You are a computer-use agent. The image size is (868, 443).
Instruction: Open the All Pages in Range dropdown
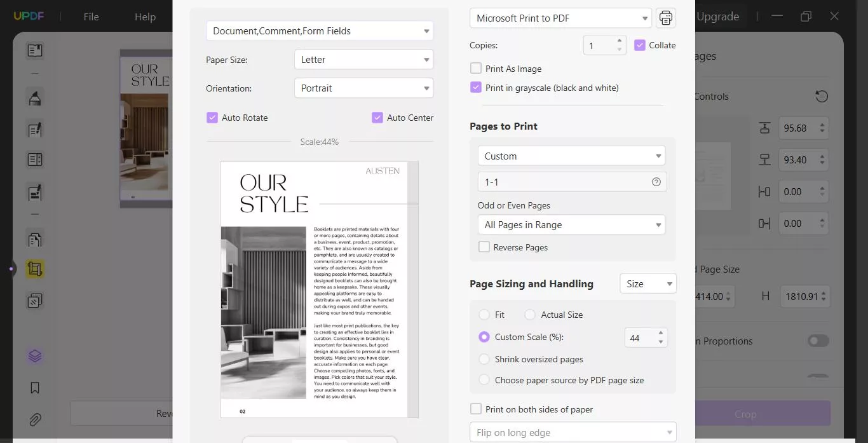(x=571, y=224)
